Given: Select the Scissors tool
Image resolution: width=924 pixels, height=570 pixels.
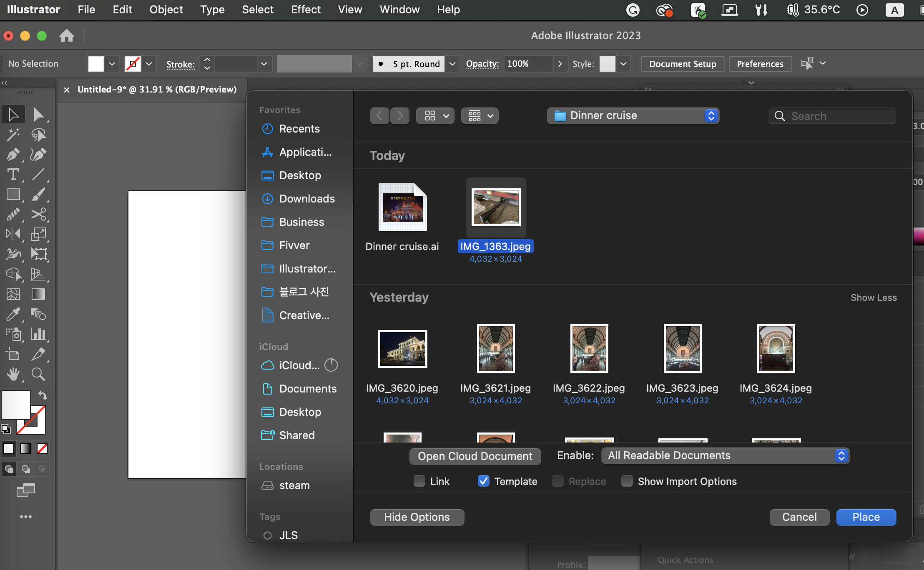Looking at the screenshot, I should click(x=38, y=215).
